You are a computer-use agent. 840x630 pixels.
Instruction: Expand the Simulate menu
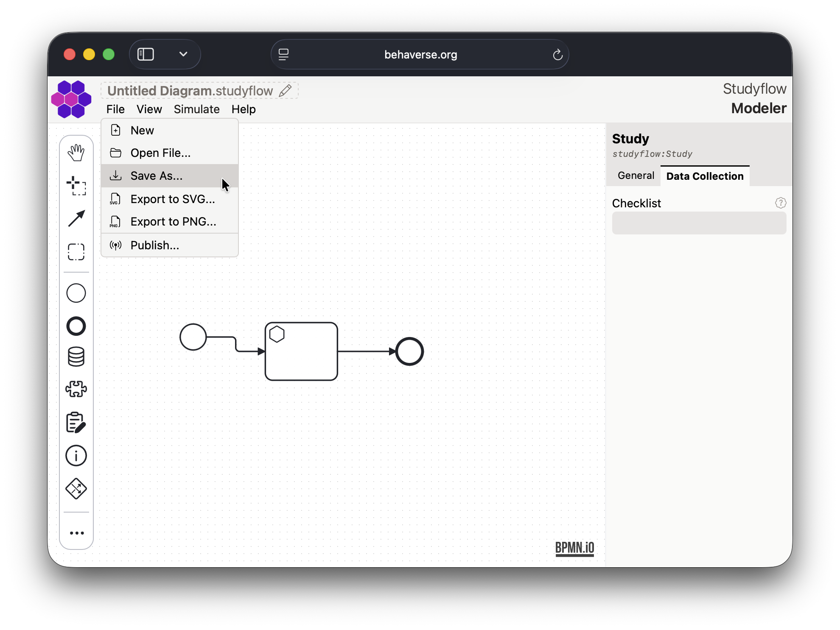pos(196,109)
